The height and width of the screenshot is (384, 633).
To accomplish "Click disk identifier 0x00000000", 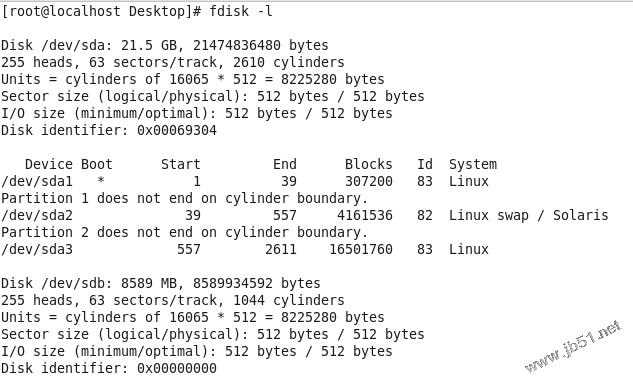I will (177, 368).
